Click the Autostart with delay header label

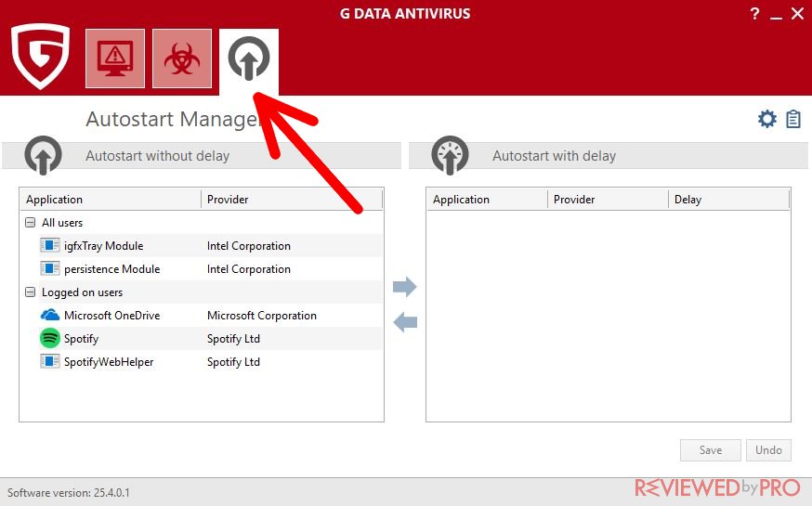(x=554, y=156)
